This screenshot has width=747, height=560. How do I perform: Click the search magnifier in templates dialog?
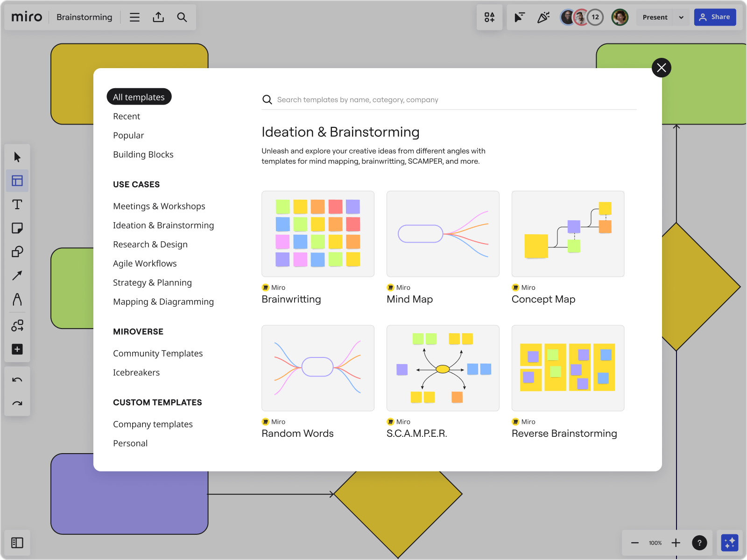click(x=267, y=99)
